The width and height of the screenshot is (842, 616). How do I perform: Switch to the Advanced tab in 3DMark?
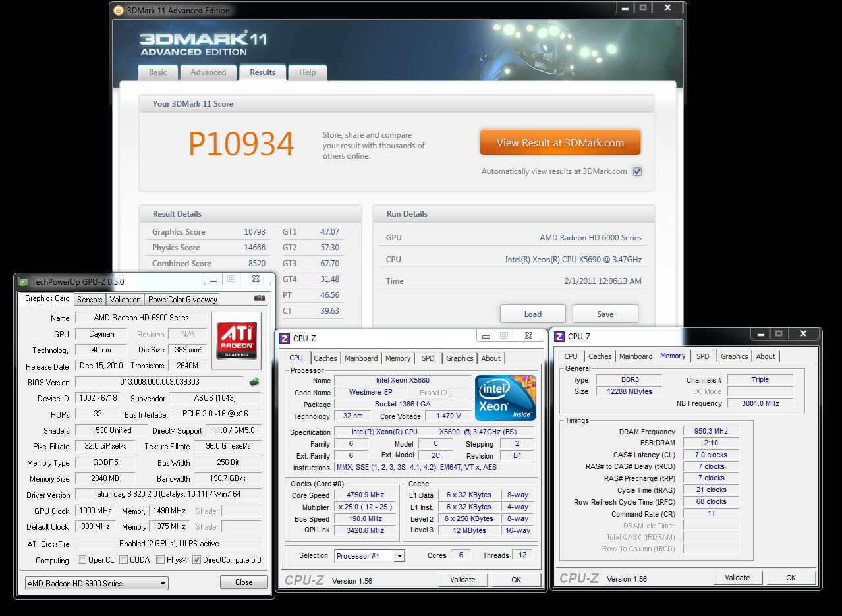pos(208,72)
